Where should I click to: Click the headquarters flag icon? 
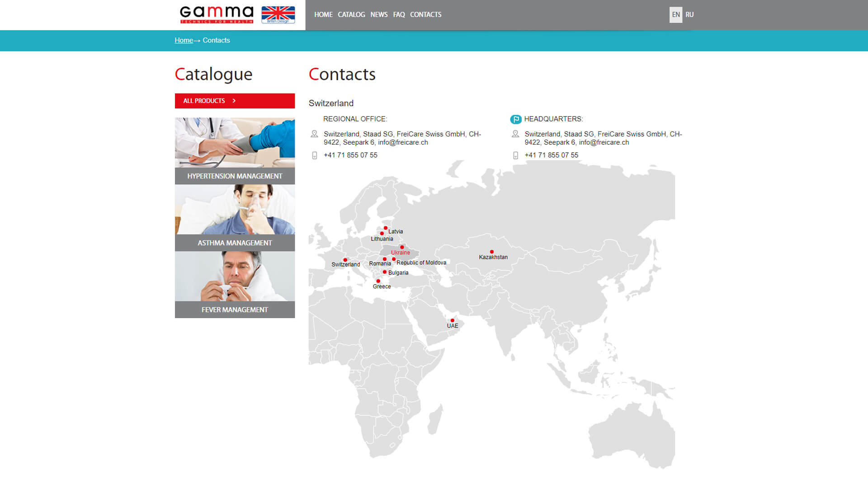point(516,119)
